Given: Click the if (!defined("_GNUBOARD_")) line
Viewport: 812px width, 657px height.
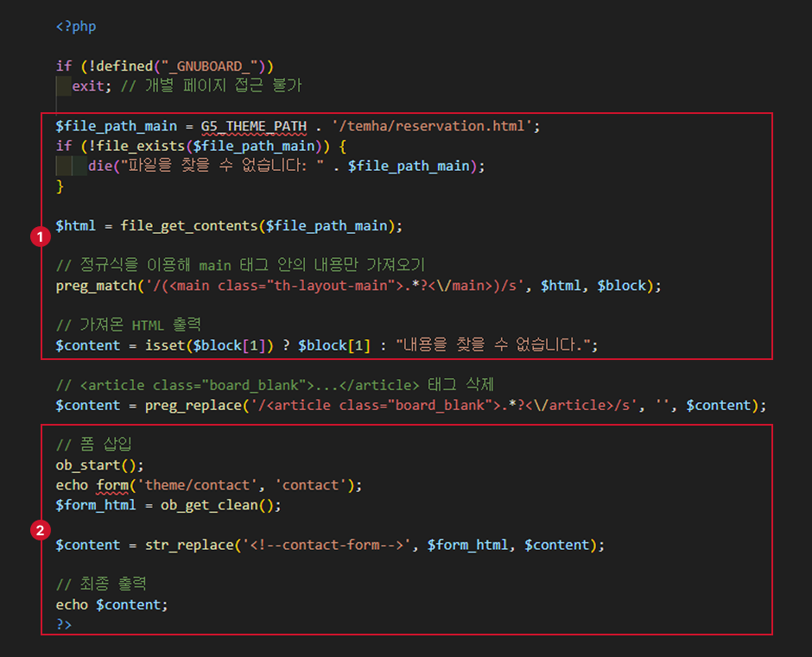Looking at the screenshot, I should click(x=165, y=66).
